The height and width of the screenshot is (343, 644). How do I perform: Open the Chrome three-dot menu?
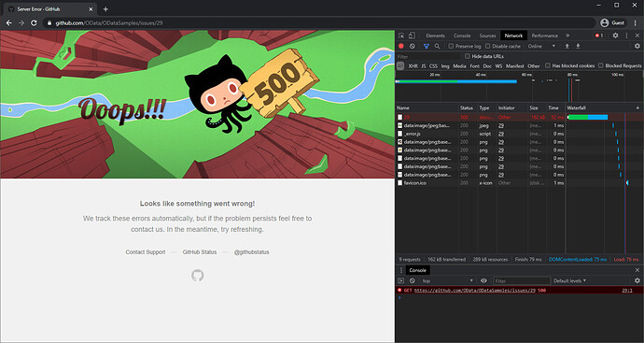coord(635,23)
